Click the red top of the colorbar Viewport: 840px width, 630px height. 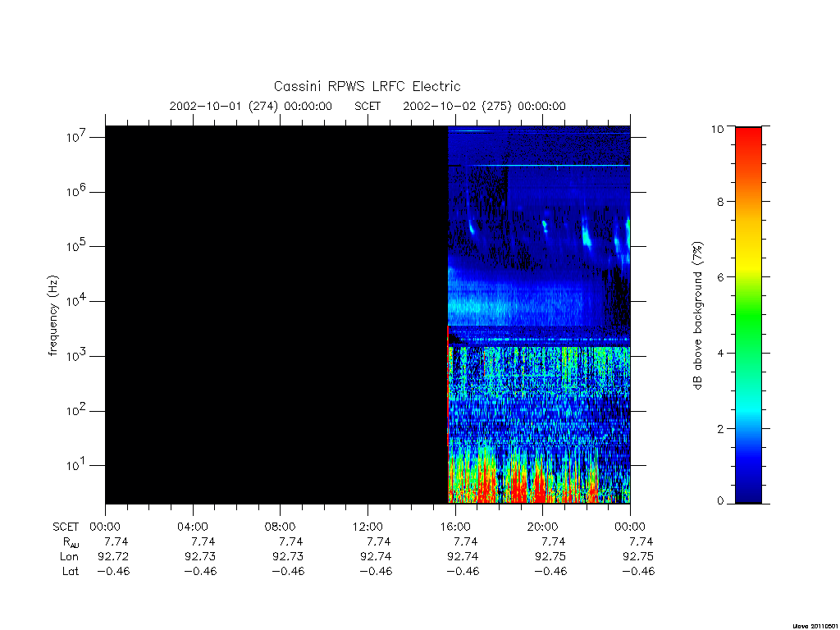pyautogui.click(x=748, y=139)
